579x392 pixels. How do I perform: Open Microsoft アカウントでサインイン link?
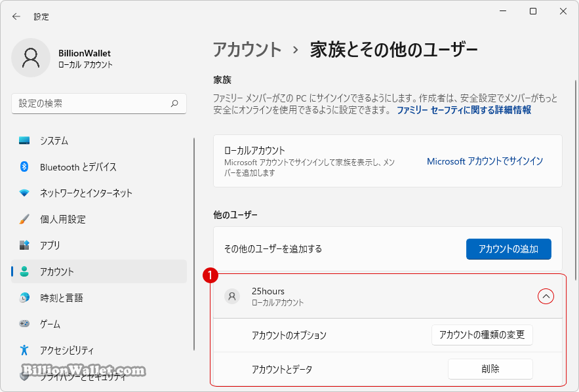click(485, 161)
